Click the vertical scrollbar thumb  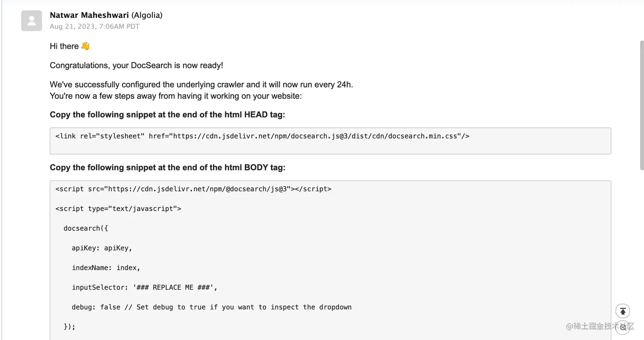[642, 106]
